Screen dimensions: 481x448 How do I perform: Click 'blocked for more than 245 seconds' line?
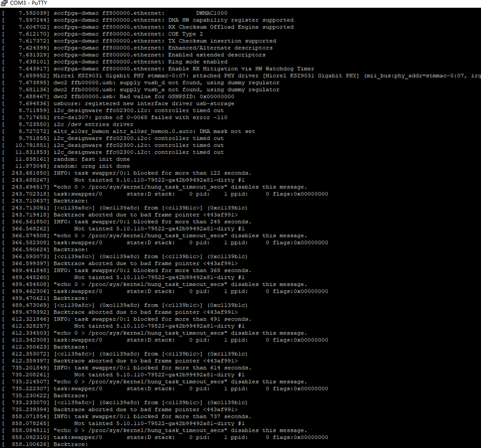[x=127, y=222]
